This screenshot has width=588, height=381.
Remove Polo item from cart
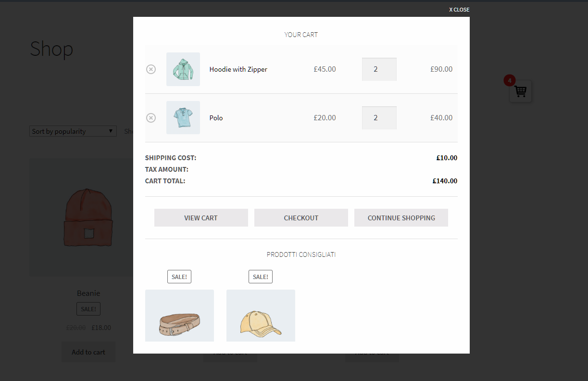(151, 118)
